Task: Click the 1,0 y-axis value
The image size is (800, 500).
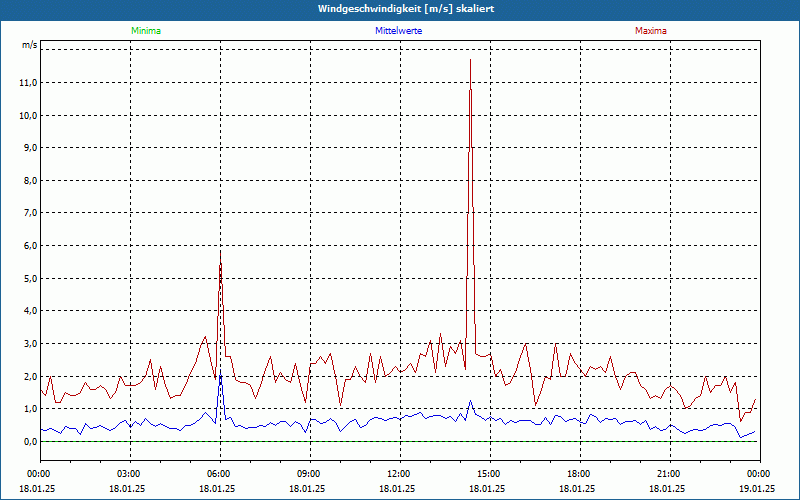Action: click(x=31, y=409)
